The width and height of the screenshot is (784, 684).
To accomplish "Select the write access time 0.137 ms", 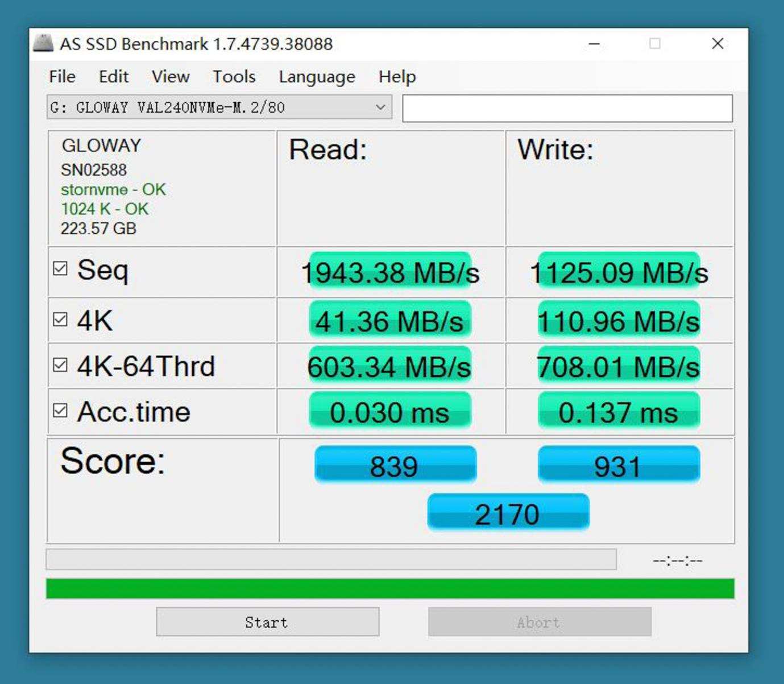I will 619,412.
